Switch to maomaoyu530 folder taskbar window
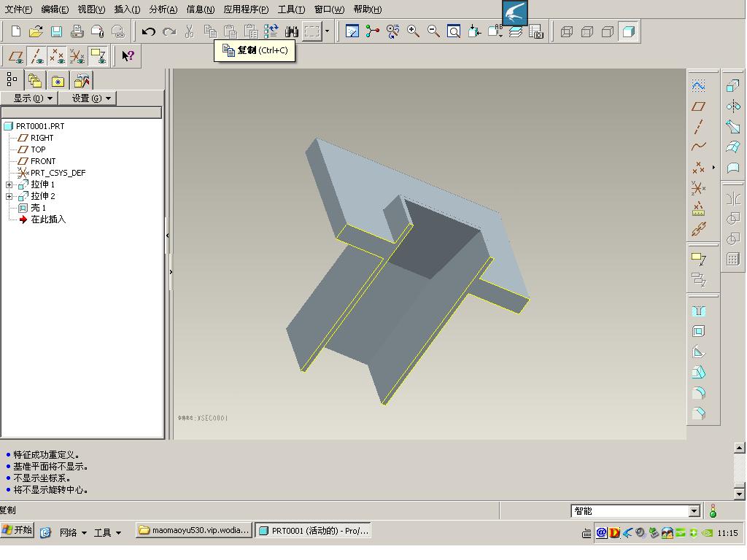 point(194,531)
